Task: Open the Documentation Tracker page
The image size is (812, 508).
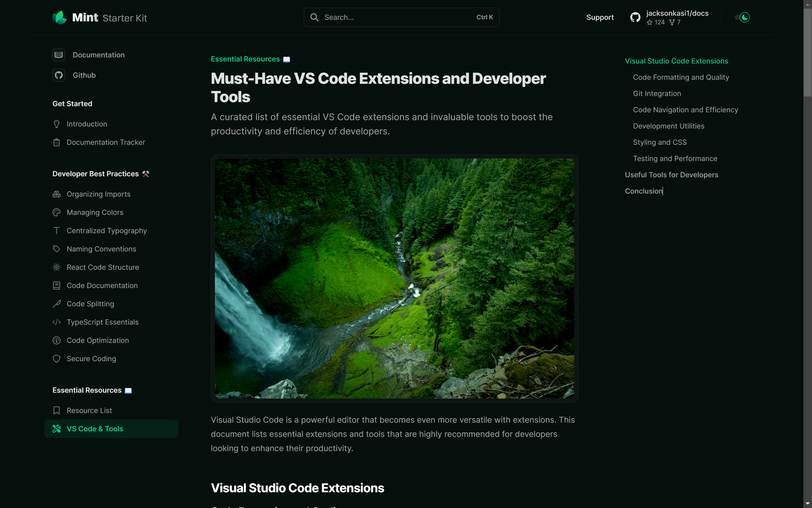Action: coord(106,142)
